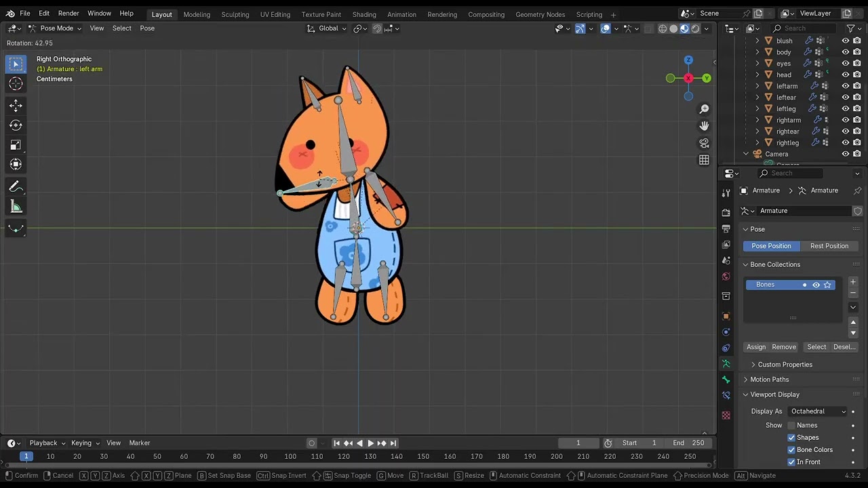This screenshot has height=488, width=868.
Task: Open the Render properties tab
Action: click(726, 212)
